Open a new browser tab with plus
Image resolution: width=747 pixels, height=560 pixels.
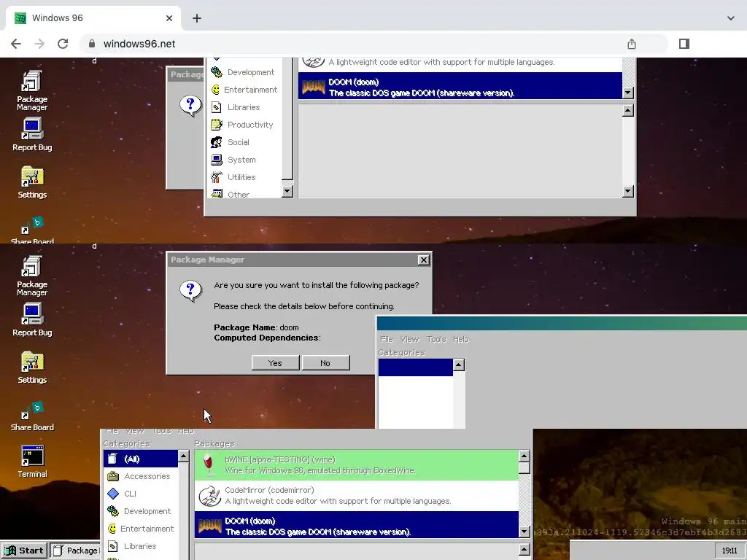point(197,18)
